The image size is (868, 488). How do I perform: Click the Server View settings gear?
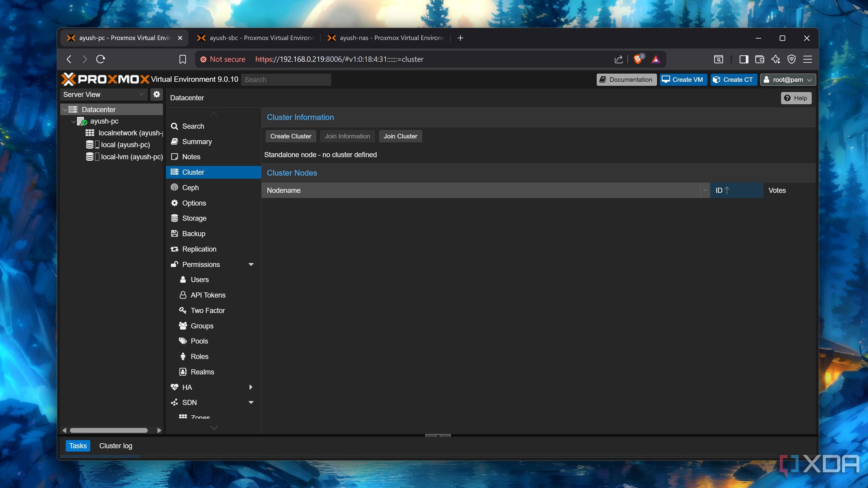pyautogui.click(x=156, y=94)
